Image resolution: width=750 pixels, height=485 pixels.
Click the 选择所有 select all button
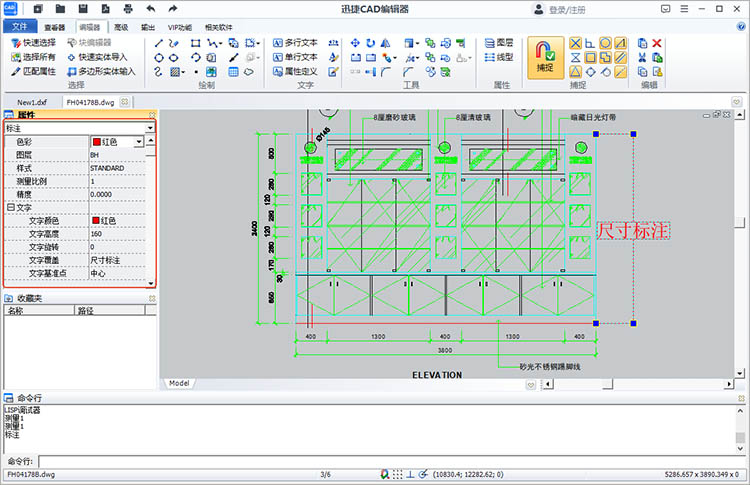(x=33, y=57)
